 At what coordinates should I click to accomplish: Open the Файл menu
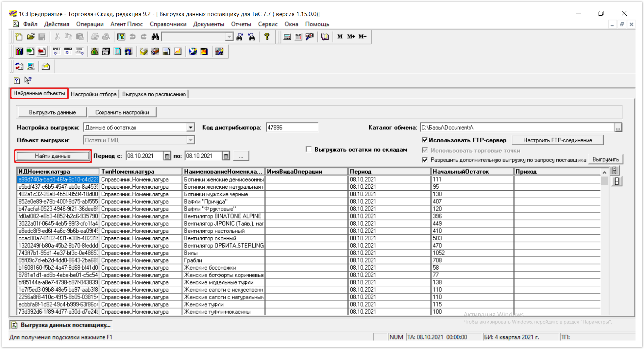pyautogui.click(x=30, y=24)
